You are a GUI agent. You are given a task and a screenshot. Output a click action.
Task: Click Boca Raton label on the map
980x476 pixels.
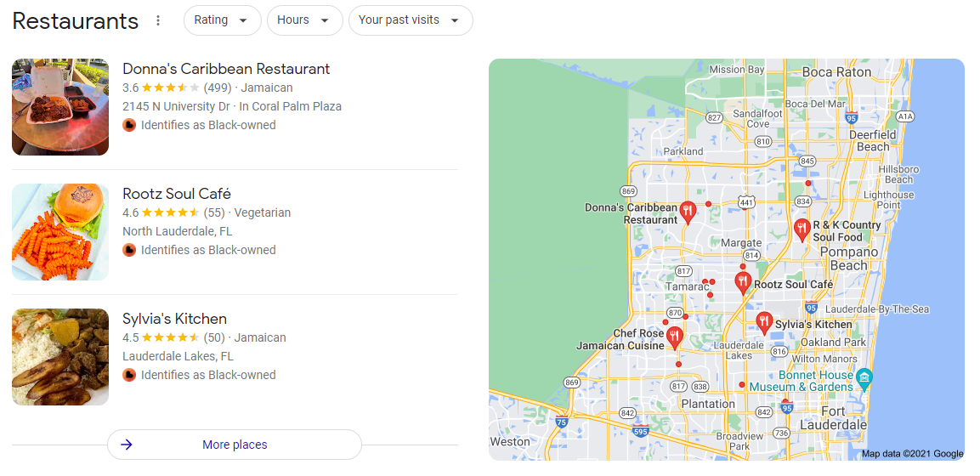point(836,72)
